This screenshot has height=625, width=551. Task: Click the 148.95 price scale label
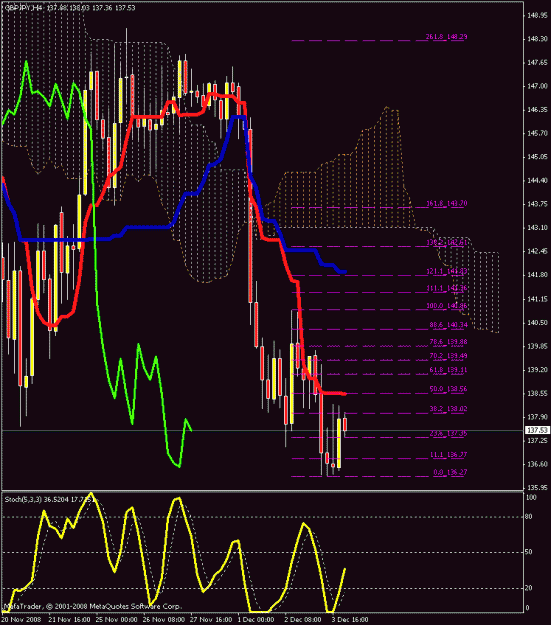coord(537,15)
